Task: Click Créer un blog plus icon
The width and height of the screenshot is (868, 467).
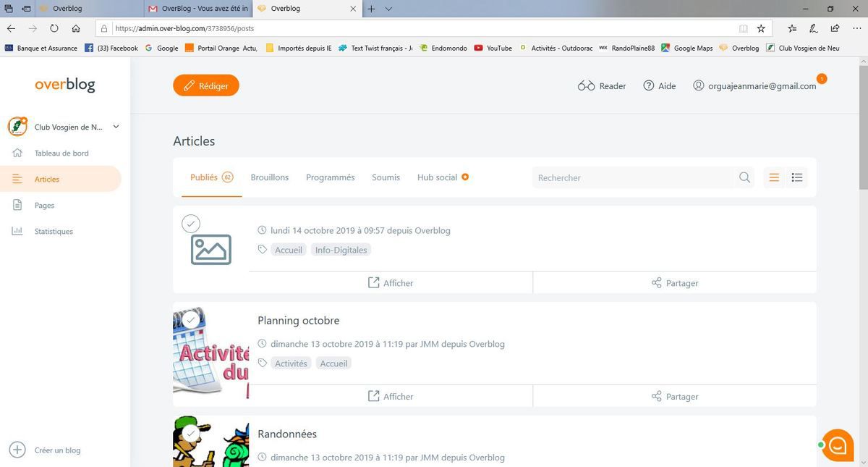Action: (x=17, y=450)
